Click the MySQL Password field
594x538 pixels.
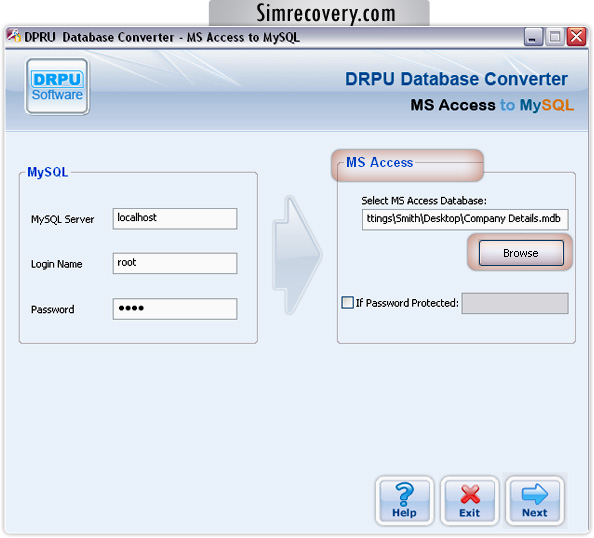click(175, 309)
